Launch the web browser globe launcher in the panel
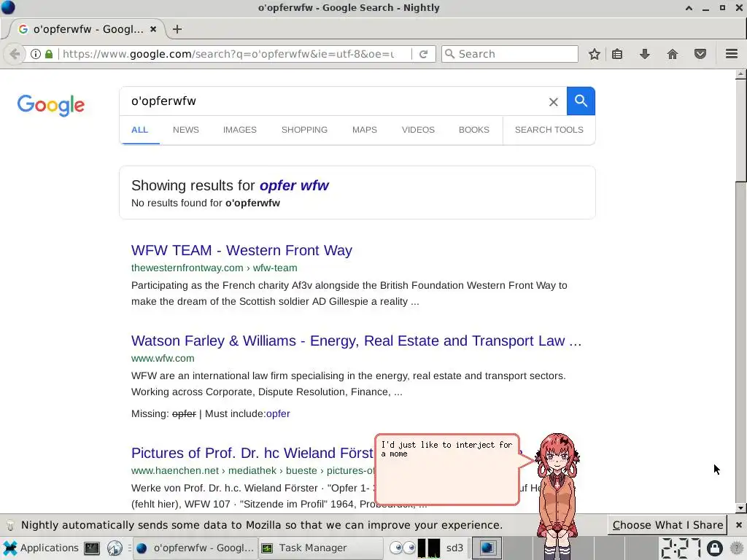The width and height of the screenshot is (747, 560). (x=115, y=548)
